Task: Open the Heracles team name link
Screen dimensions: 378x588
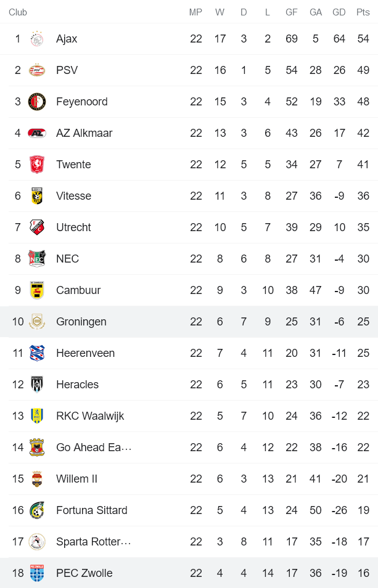Action: click(x=77, y=385)
